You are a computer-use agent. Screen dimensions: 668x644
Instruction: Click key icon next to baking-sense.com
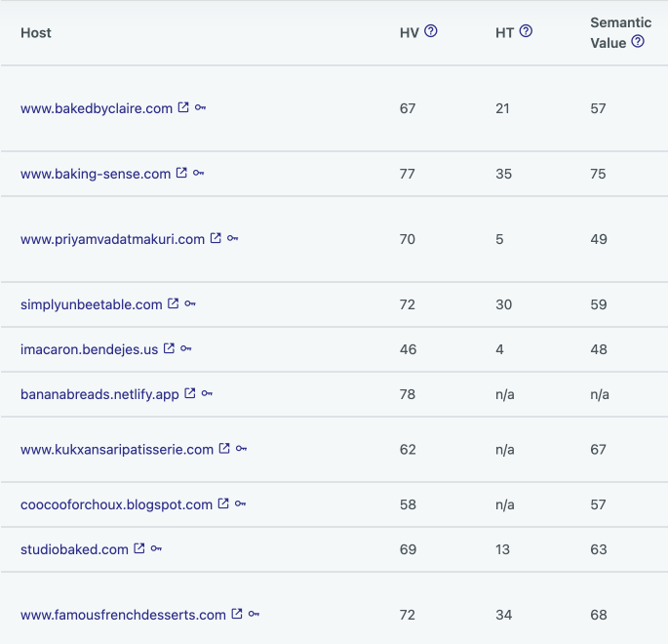199,173
